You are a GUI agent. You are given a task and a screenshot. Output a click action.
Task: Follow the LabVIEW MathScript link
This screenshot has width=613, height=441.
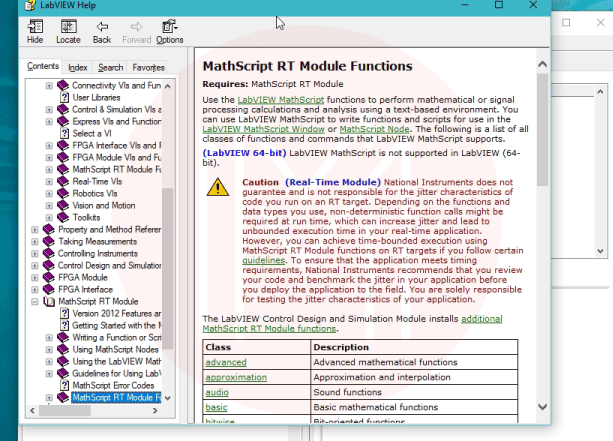[x=281, y=100]
